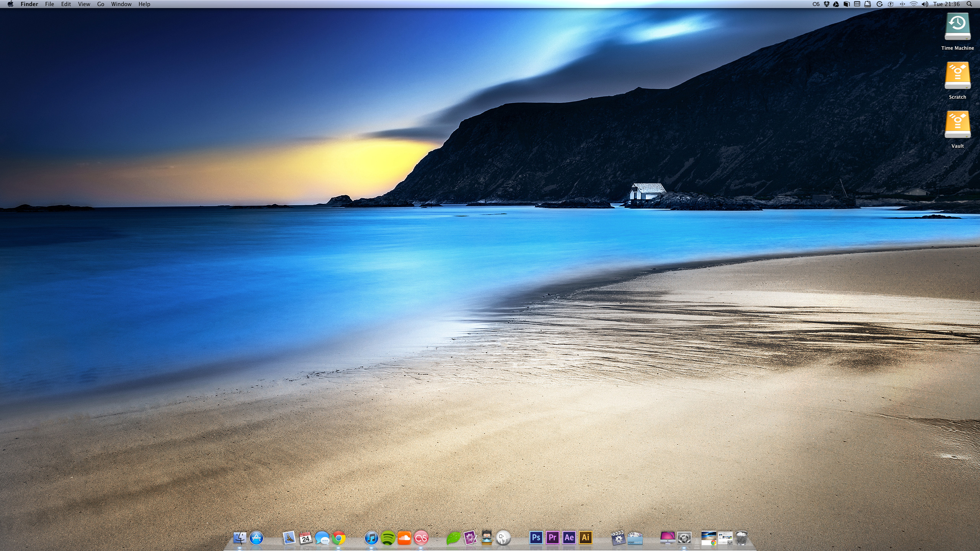Open the Time Machine status menu
Viewport: 980px width, 551px height.
(880, 4)
